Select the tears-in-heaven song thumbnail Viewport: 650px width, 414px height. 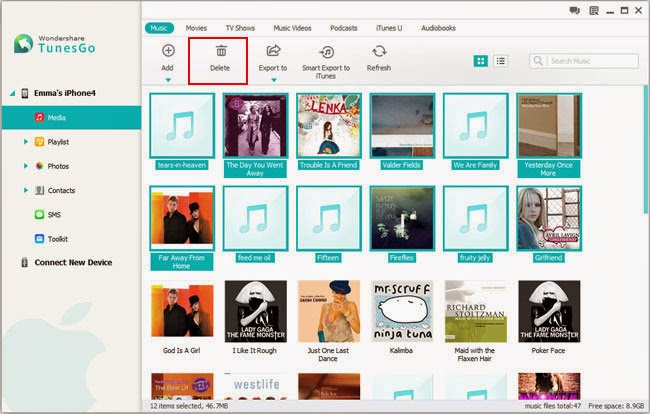coord(182,126)
